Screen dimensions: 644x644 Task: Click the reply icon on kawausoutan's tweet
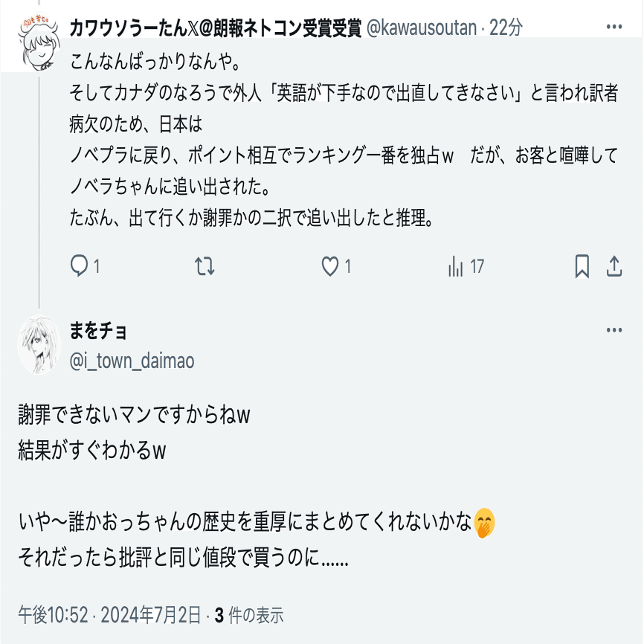pyautogui.click(x=80, y=266)
